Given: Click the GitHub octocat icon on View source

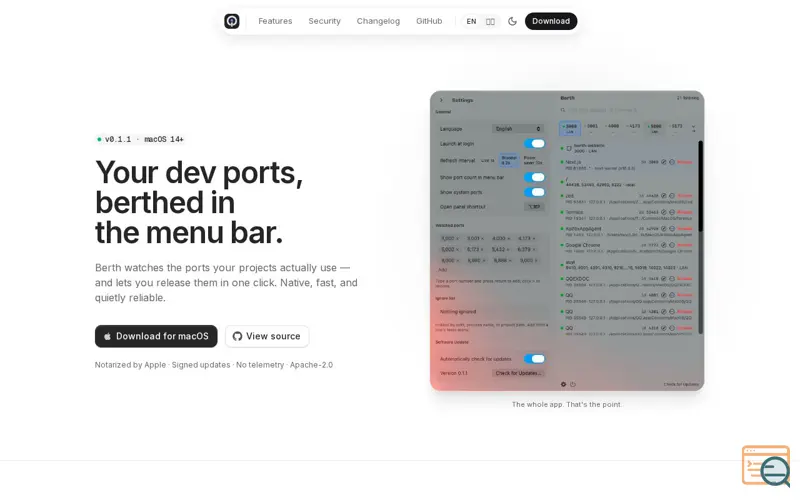Looking at the screenshot, I should 237,336.
